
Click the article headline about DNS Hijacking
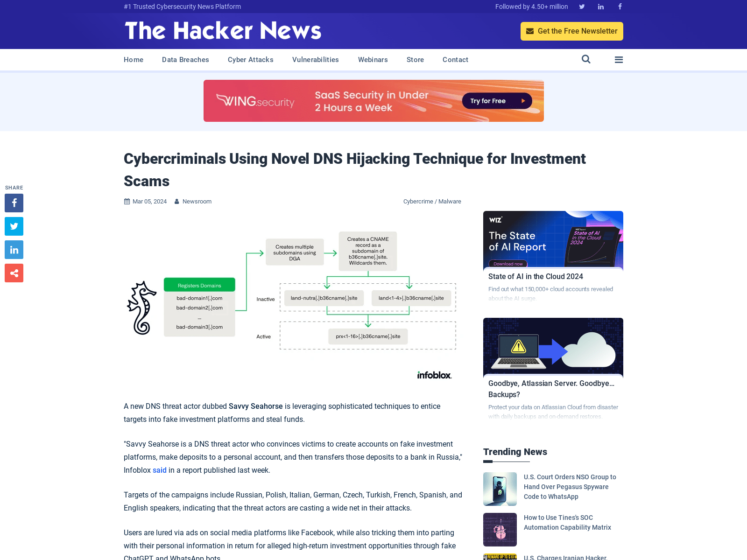pyautogui.click(x=354, y=170)
